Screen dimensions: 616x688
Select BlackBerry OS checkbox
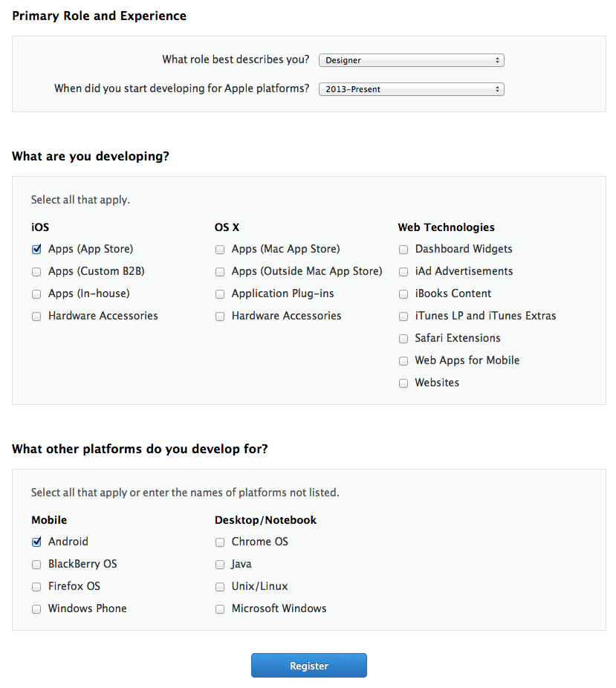36,565
